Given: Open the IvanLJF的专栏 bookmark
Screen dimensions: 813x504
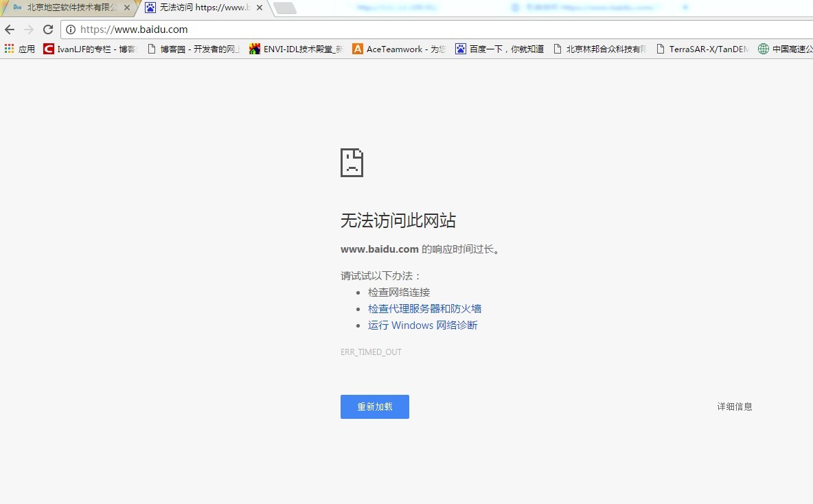Looking at the screenshot, I should [x=90, y=49].
